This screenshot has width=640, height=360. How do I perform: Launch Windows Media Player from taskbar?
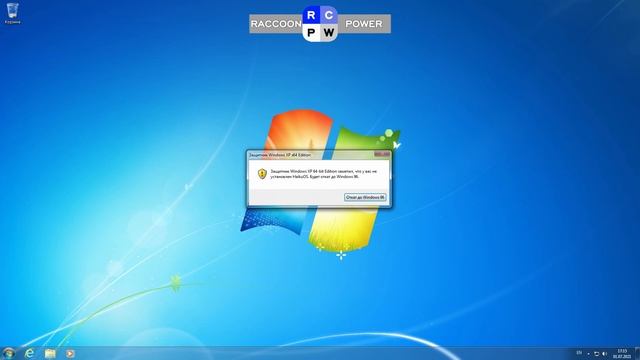tap(70, 353)
